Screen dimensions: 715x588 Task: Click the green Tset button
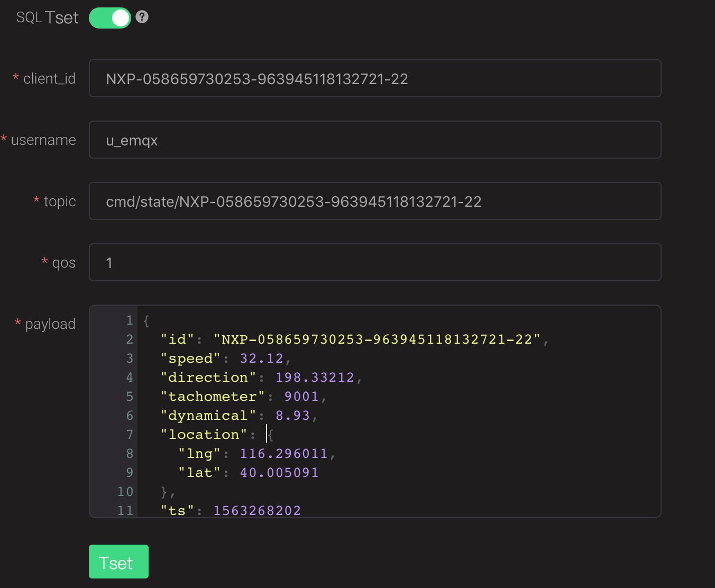point(118,562)
